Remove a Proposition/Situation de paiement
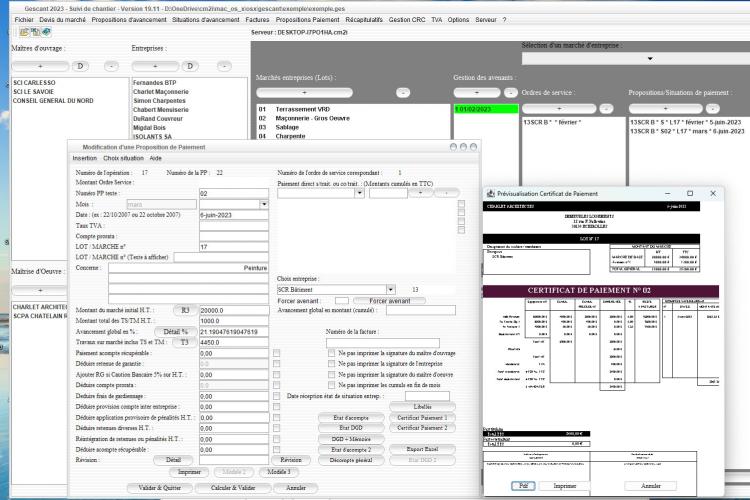Image resolution: width=750 pixels, height=500 pixels. point(712,109)
